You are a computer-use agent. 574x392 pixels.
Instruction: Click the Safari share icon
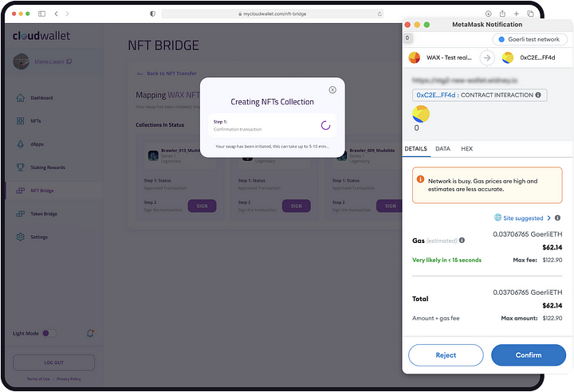click(x=502, y=14)
